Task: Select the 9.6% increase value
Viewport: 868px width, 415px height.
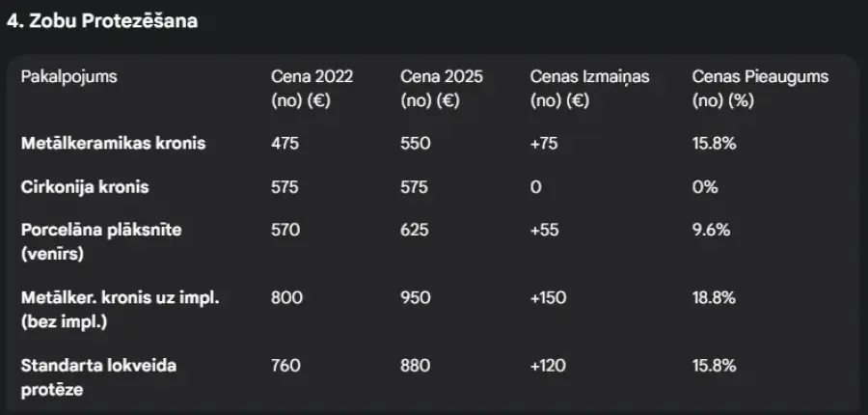Action: (711, 230)
